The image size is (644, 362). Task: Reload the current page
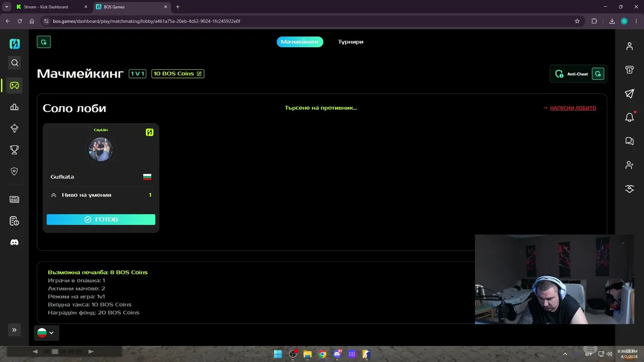[x=20, y=21]
